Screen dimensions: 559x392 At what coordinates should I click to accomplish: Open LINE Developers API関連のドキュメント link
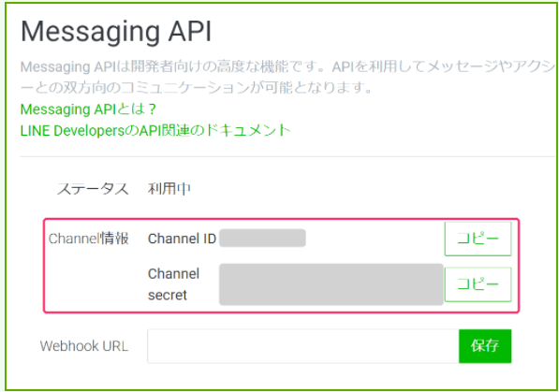pos(155,130)
